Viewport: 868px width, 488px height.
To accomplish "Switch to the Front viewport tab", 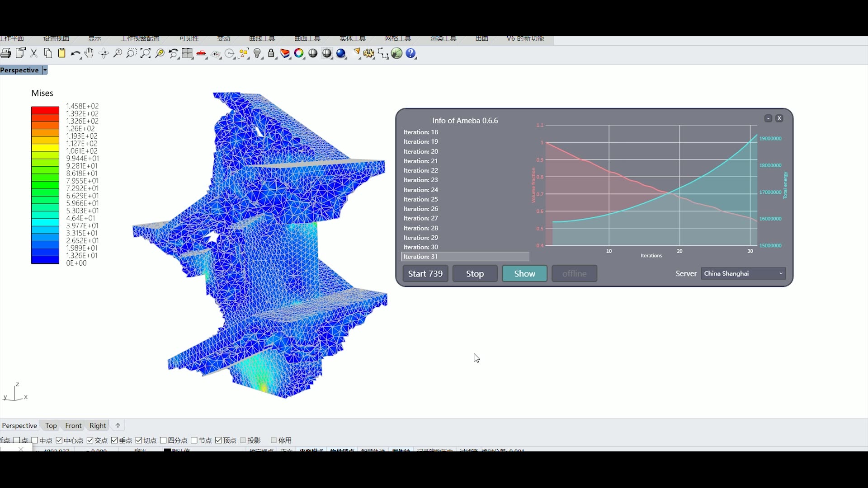I will 73,425.
